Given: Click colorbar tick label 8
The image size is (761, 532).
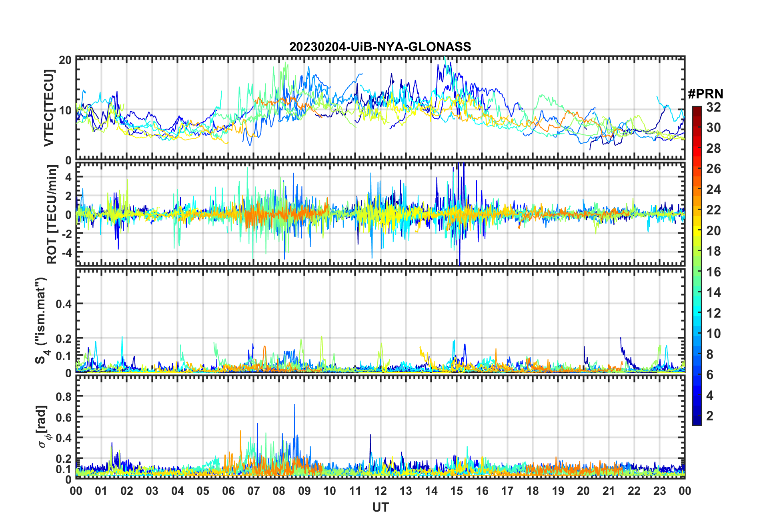Looking at the screenshot, I should click(710, 354).
